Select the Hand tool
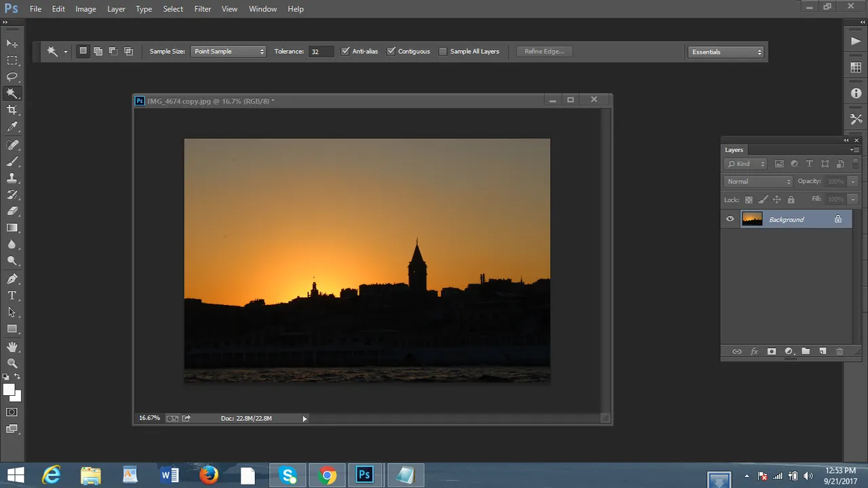This screenshot has height=488, width=868. 12,346
